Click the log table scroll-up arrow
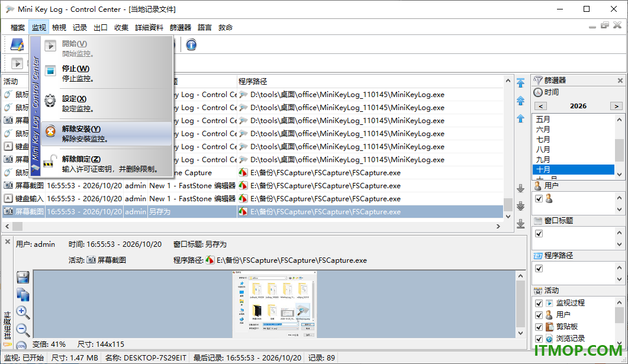 pyautogui.click(x=508, y=81)
